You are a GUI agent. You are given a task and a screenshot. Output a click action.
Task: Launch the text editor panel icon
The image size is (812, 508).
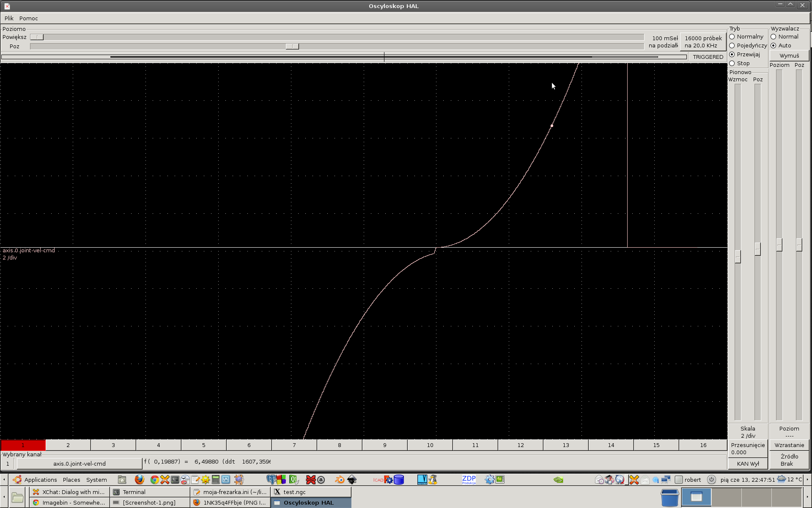[x=195, y=480]
